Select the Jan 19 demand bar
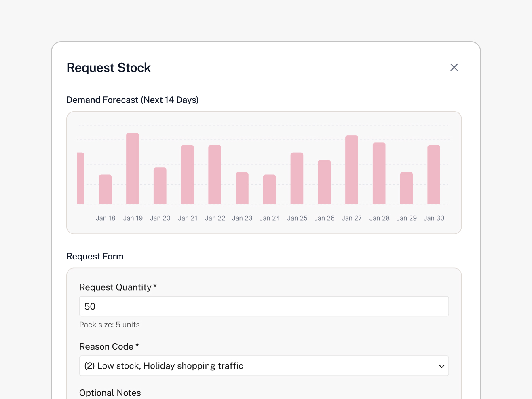 click(x=133, y=168)
